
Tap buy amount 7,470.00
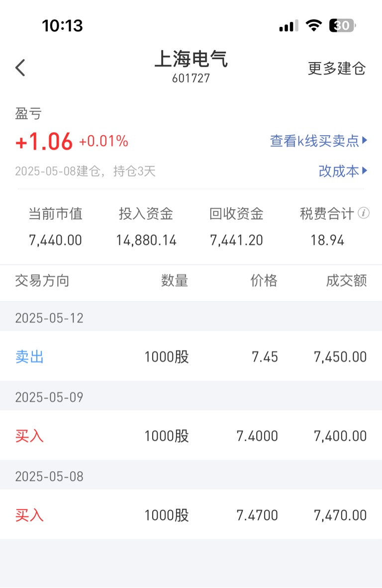(340, 515)
